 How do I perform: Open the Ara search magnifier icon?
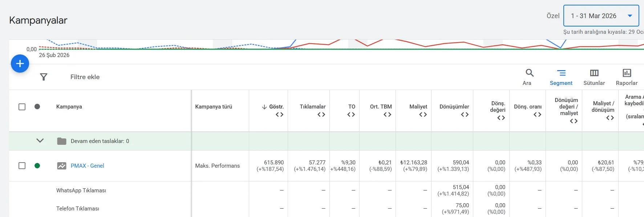(530, 73)
